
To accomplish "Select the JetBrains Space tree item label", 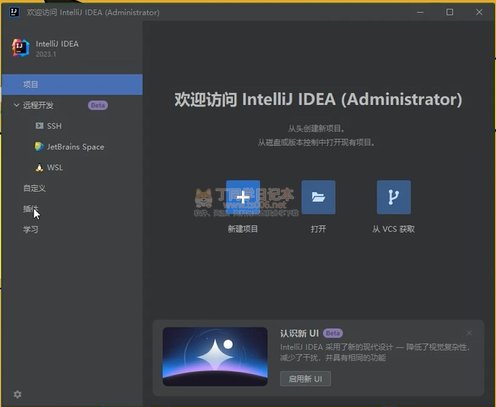I will click(x=75, y=147).
